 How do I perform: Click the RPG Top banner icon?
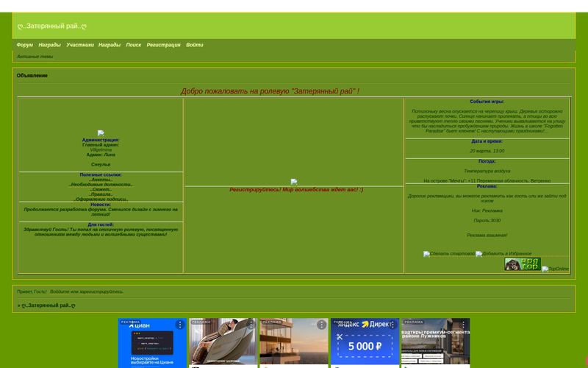[x=522, y=264]
